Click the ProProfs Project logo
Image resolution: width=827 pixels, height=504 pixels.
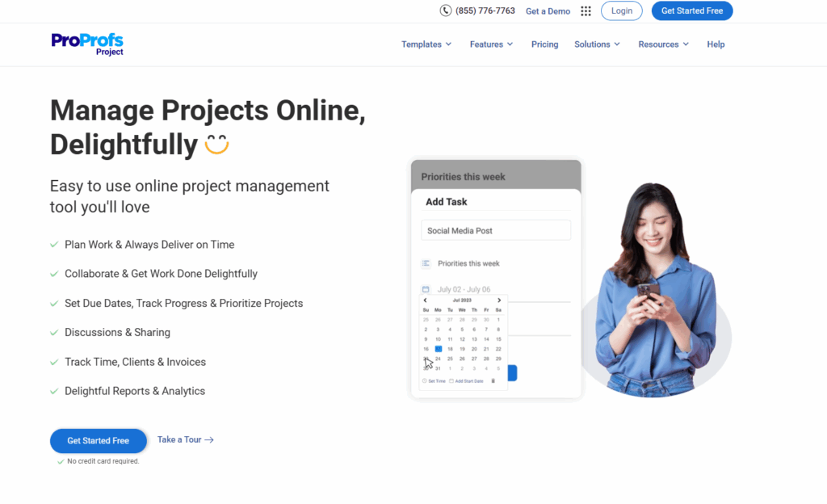coord(87,44)
